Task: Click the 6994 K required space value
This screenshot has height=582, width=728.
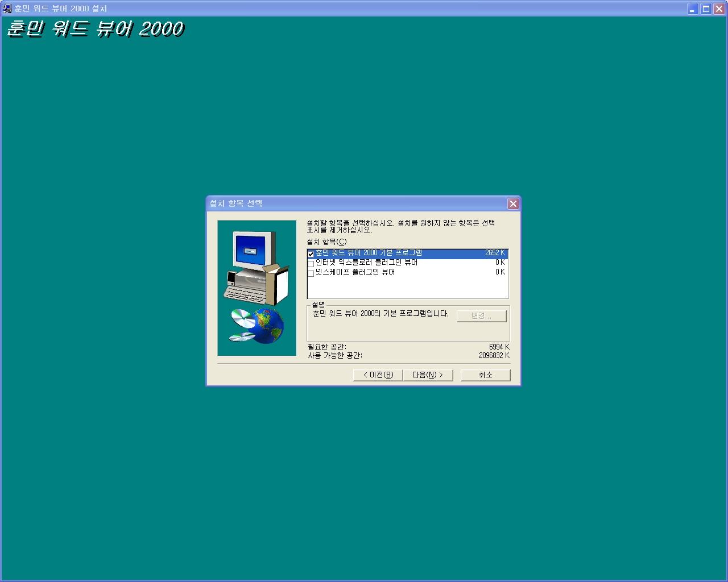Action: coord(499,347)
